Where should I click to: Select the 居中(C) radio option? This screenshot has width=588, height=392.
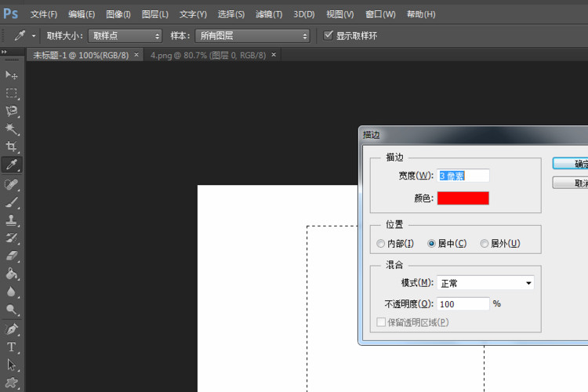click(432, 244)
